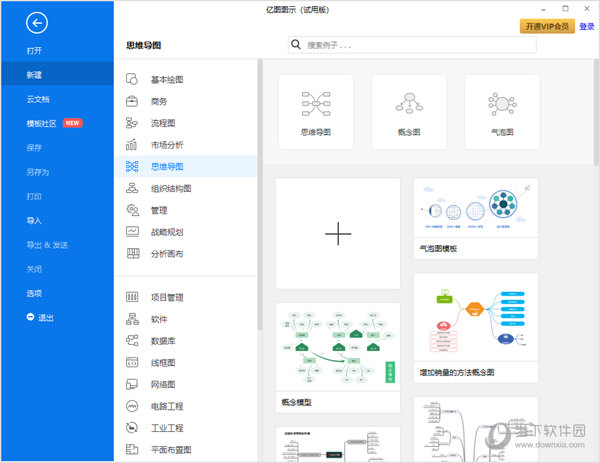Open the 管理 gear icon

[x=132, y=210]
